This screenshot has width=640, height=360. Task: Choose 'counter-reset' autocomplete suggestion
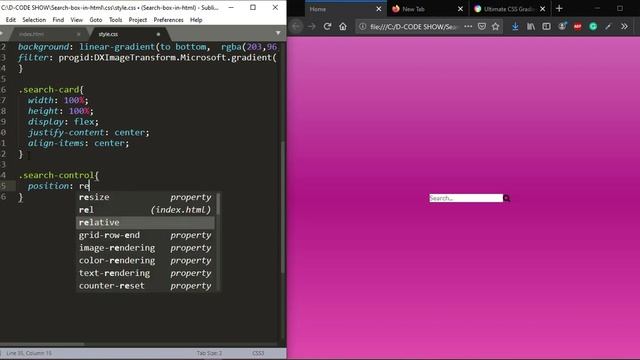(x=145, y=286)
